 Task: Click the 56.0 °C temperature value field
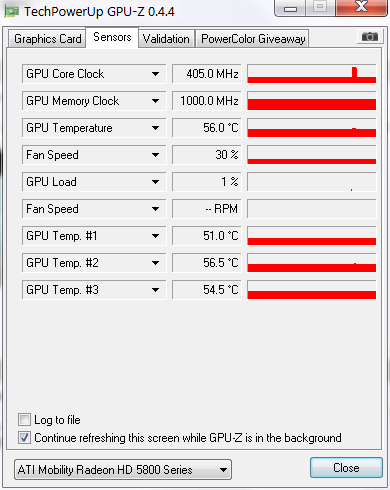(207, 128)
